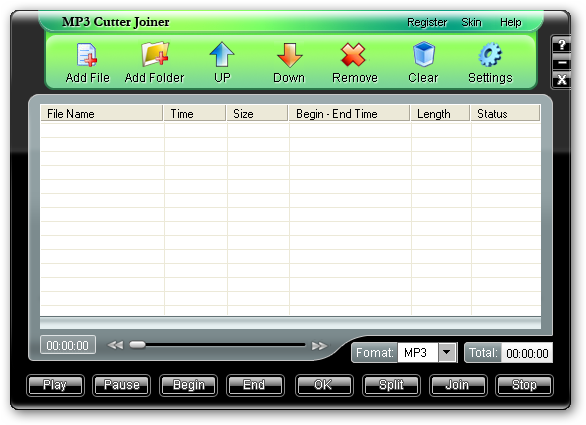Click the question mark help button

561,45
